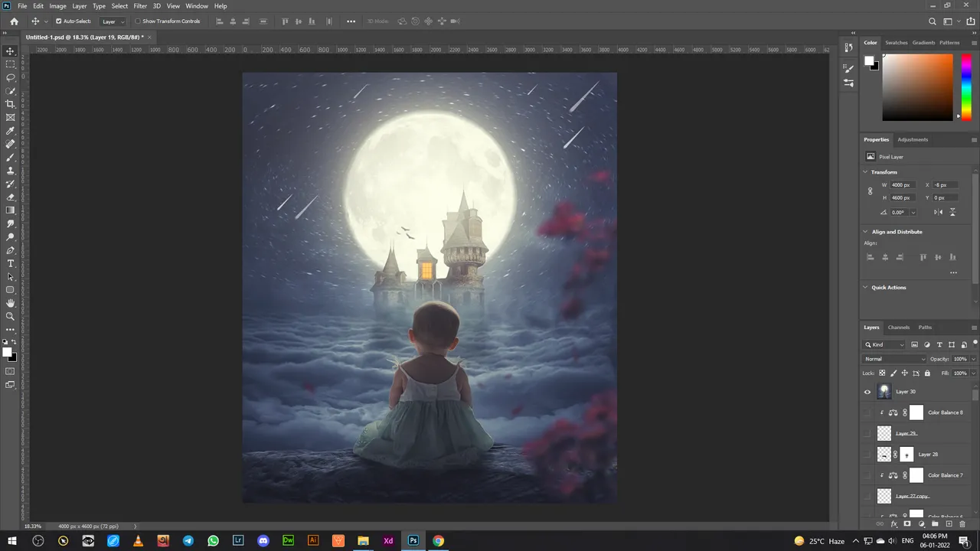Select the Path Selection tool
The image size is (980, 551).
[10, 276]
